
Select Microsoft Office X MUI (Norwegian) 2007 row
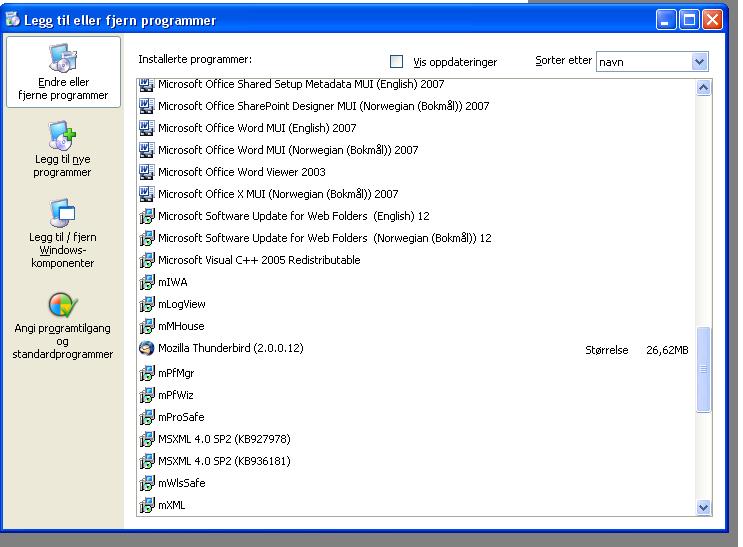416,194
